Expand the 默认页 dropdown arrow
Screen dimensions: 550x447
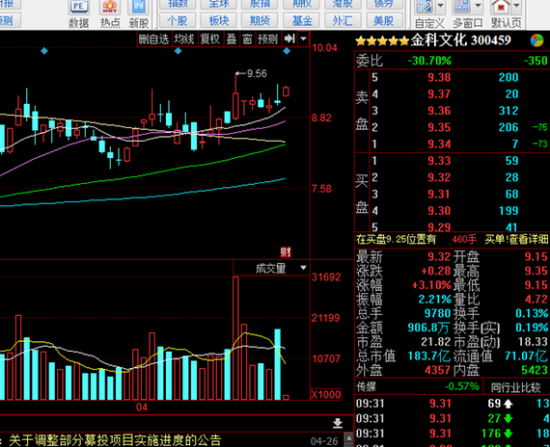click(517, 5)
